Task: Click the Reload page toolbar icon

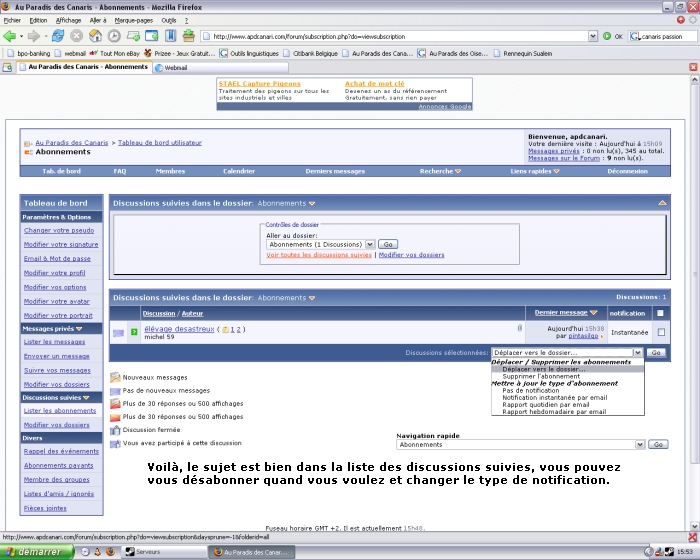Action: tap(58, 36)
